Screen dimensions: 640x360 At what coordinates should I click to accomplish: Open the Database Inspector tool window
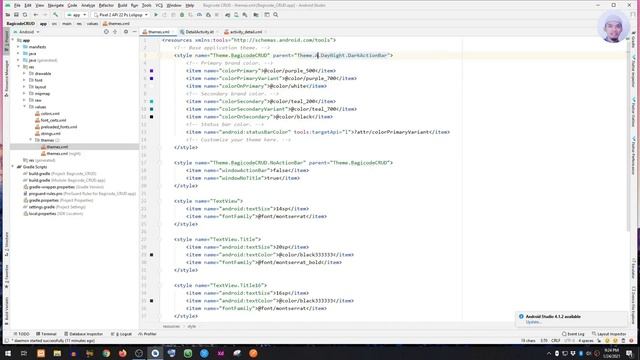point(84,334)
